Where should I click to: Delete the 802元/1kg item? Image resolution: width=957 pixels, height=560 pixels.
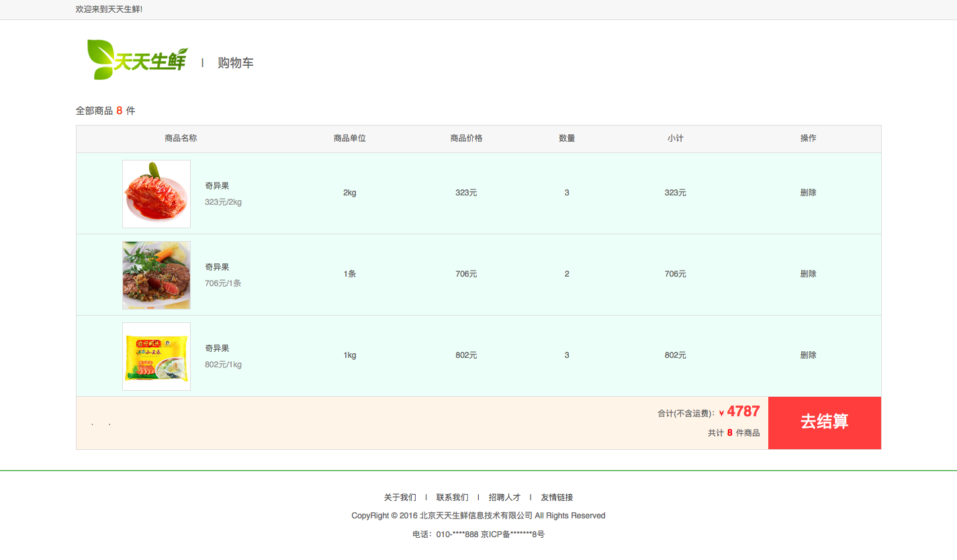click(x=808, y=355)
